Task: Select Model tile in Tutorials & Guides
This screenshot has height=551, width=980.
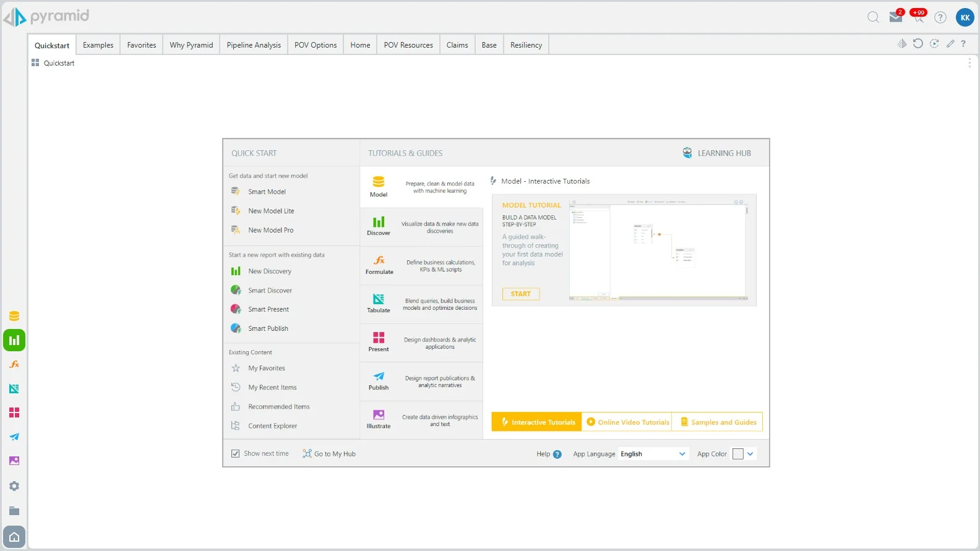Action: (x=421, y=188)
